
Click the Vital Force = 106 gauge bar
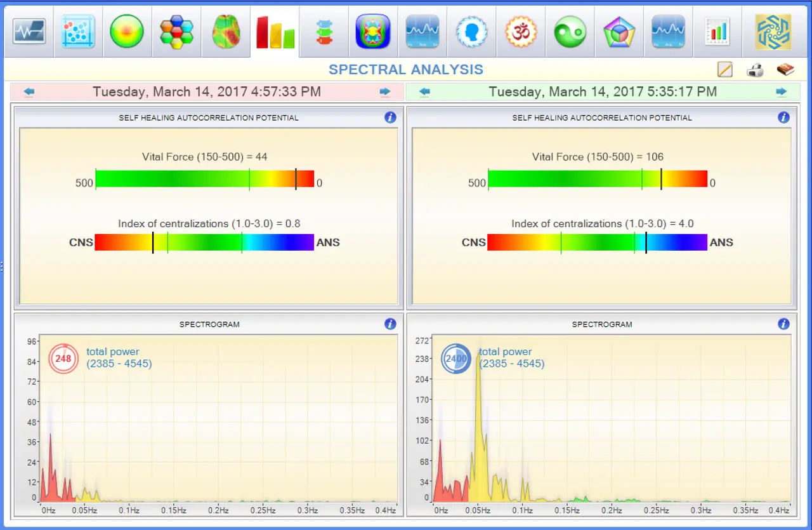598,179
